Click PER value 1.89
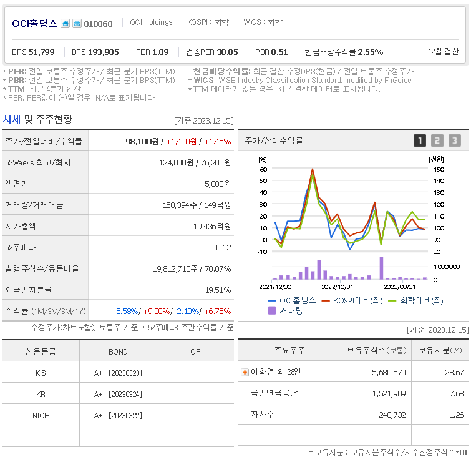 coord(160,52)
